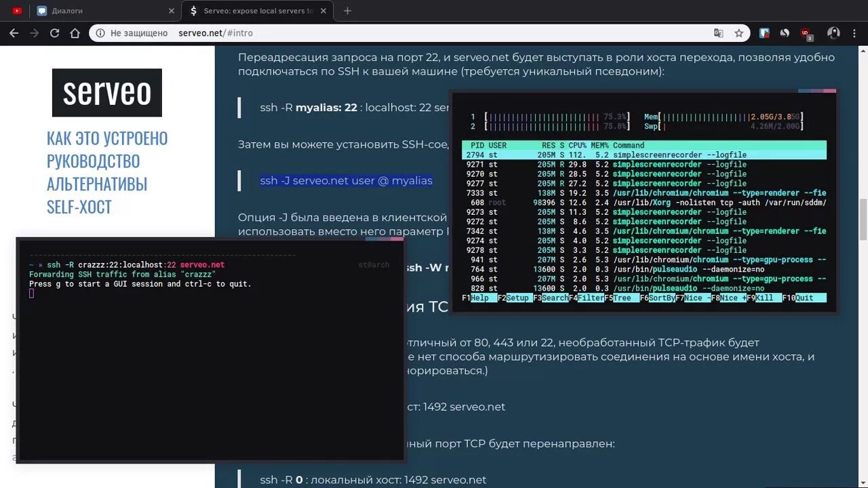Switch to the Диалоги tab

click(106, 11)
